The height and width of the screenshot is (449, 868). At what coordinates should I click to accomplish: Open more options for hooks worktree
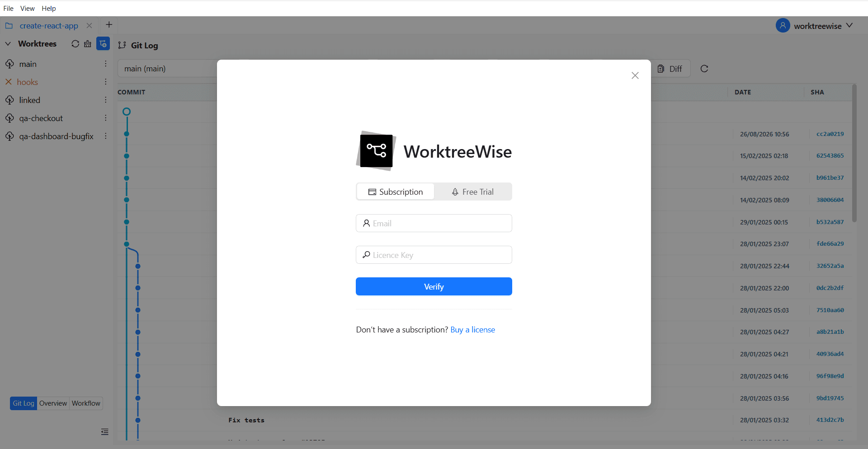[x=106, y=82]
